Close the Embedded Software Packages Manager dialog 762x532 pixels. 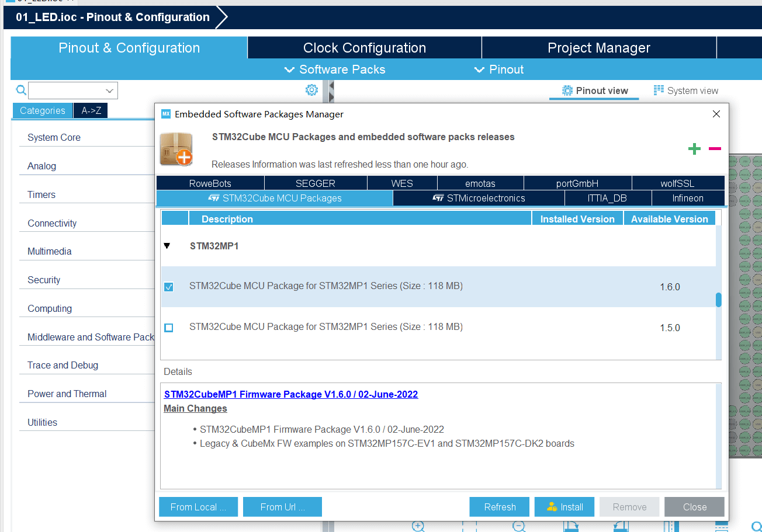coord(716,114)
